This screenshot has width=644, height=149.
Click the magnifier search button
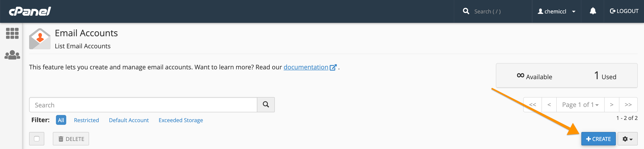coord(266,105)
